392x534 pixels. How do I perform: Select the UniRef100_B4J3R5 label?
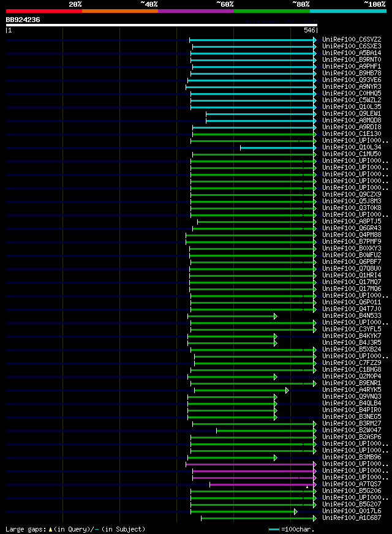point(352,342)
